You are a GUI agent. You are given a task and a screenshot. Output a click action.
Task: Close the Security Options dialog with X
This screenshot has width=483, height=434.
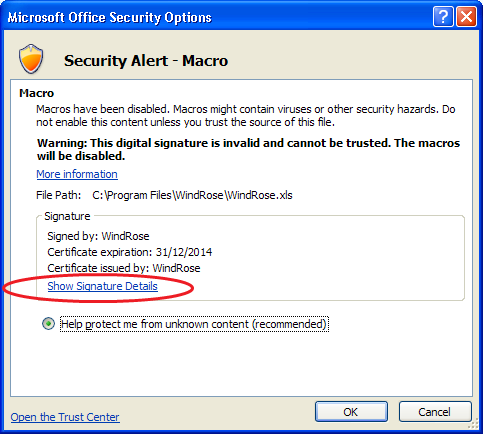(466, 16)
